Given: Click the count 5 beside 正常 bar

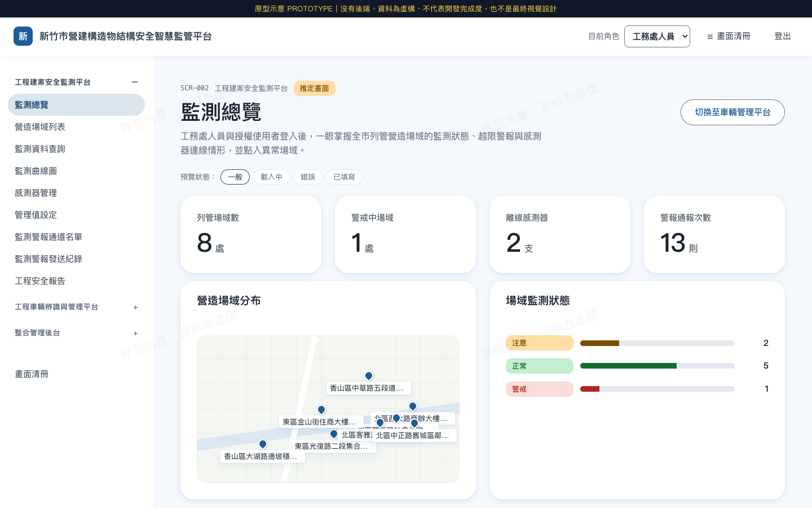Looking at the screenshot, I should 766,366.
